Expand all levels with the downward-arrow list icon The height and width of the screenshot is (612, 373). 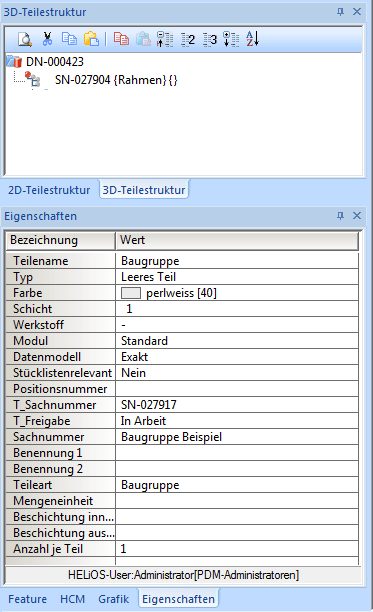(231, 39)
